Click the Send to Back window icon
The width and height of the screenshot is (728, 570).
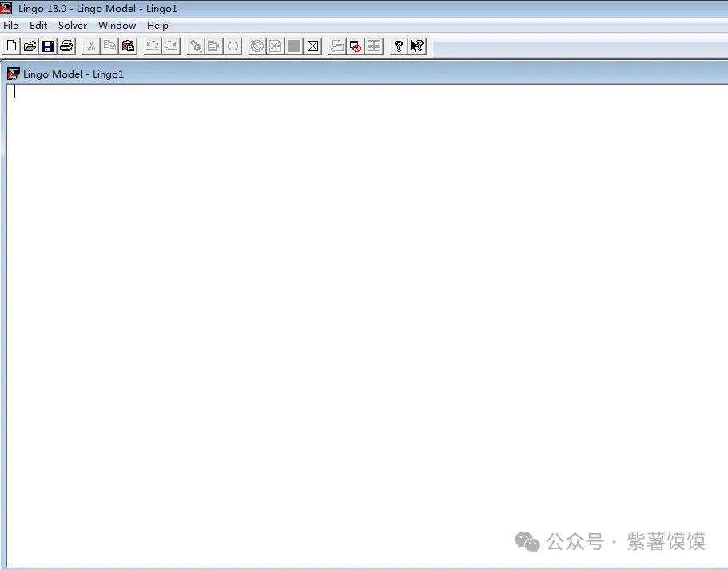pyautogui.click(x=337, y=46)
